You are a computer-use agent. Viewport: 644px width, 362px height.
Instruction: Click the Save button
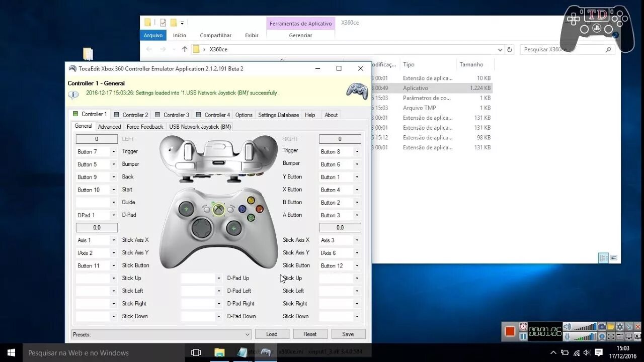tap(348, 334)
